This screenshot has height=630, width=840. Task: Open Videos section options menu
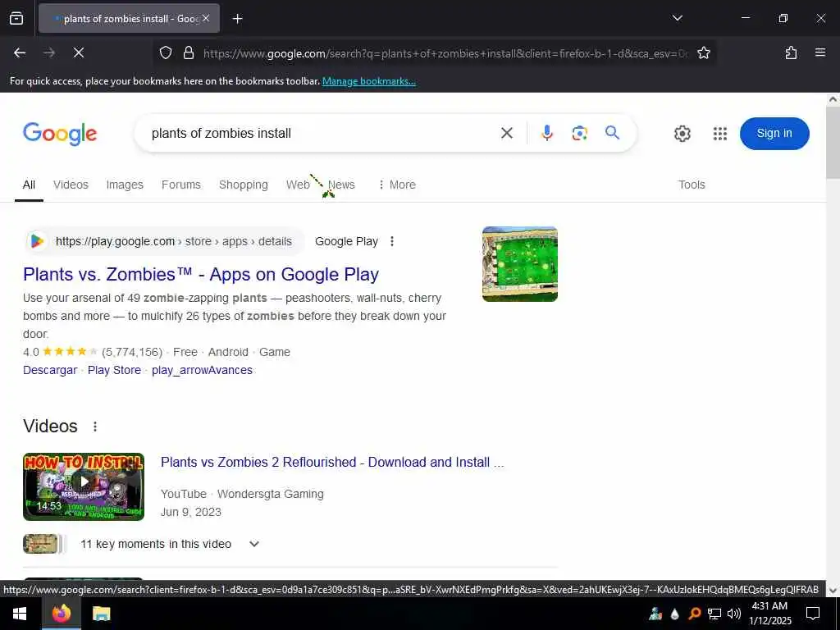[x=95, y=427]
